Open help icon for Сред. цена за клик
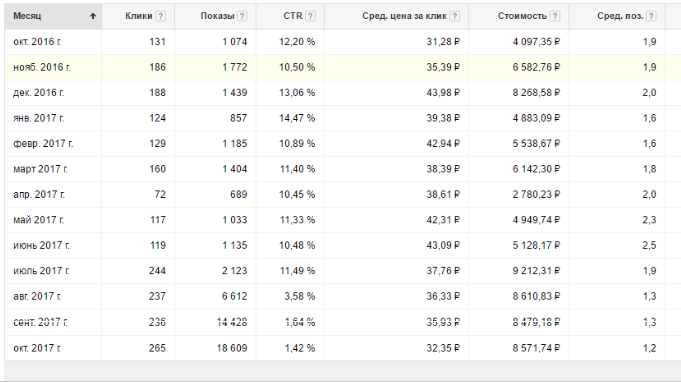681x382 pixels. click(x=454, y=16)
